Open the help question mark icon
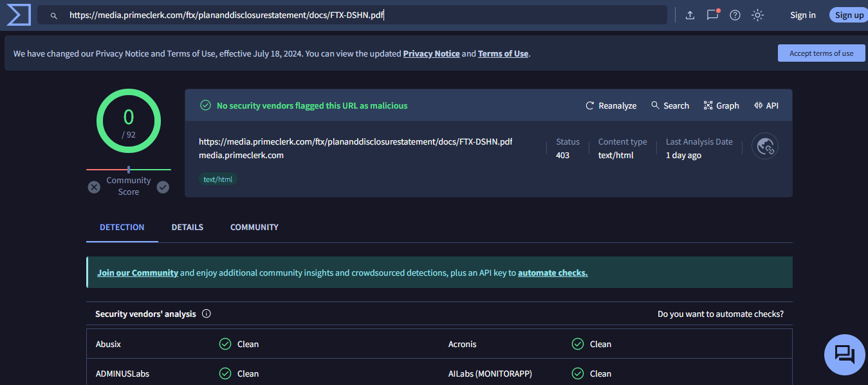Viewport: 868px width, 385px height. coord(735,15)
